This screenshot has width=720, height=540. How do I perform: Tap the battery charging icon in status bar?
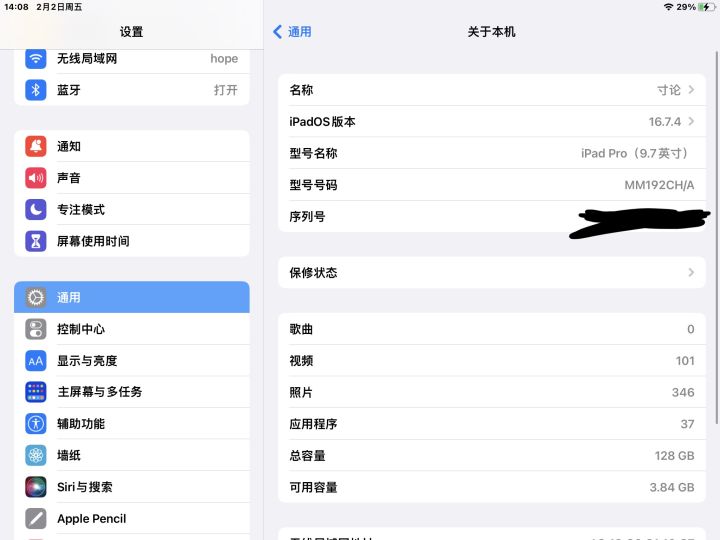point(707,7)
